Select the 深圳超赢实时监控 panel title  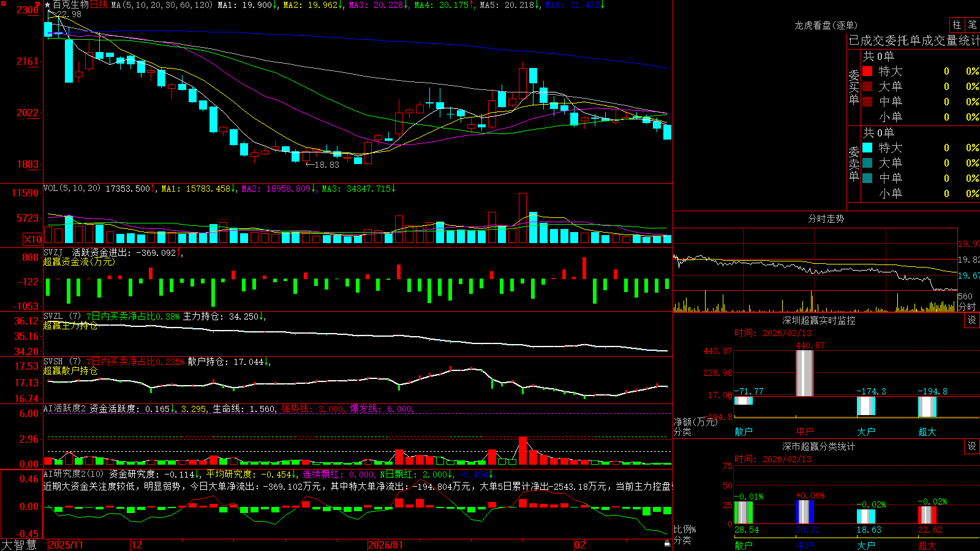click(x=819, y=320)
